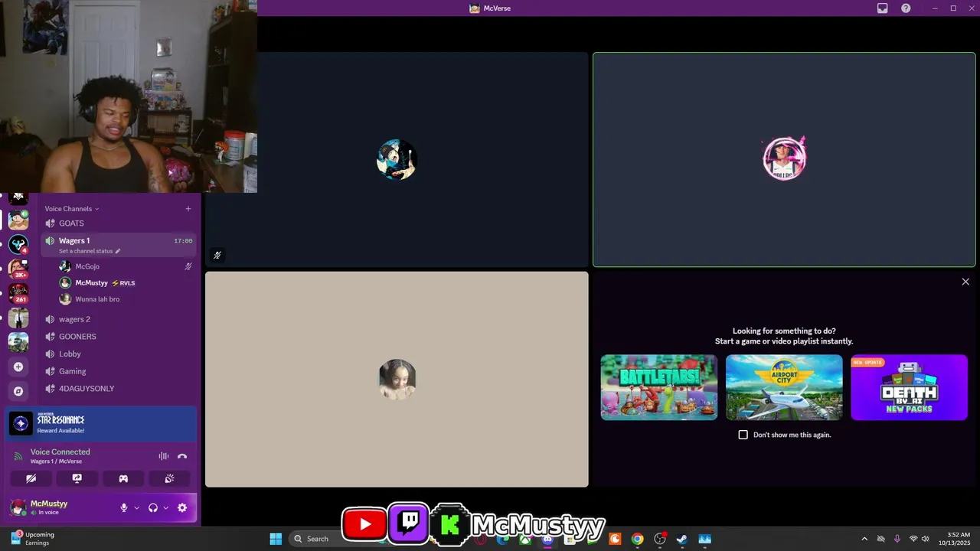Image resolution: width=980 pixels, height=551 pixels.
Task: Turn on camera in voice panel
Action: 31,478
